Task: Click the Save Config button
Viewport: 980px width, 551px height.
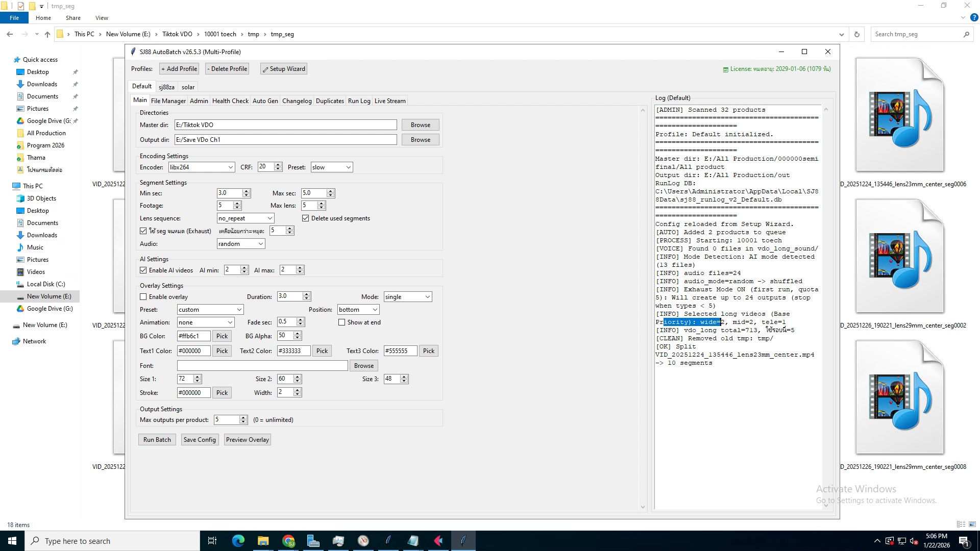Action: point(200,440)
